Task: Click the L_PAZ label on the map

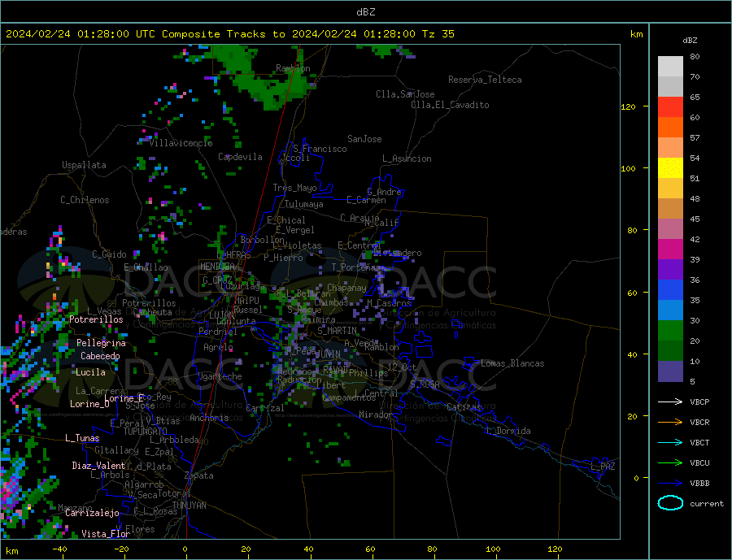Action: [603, 467]
